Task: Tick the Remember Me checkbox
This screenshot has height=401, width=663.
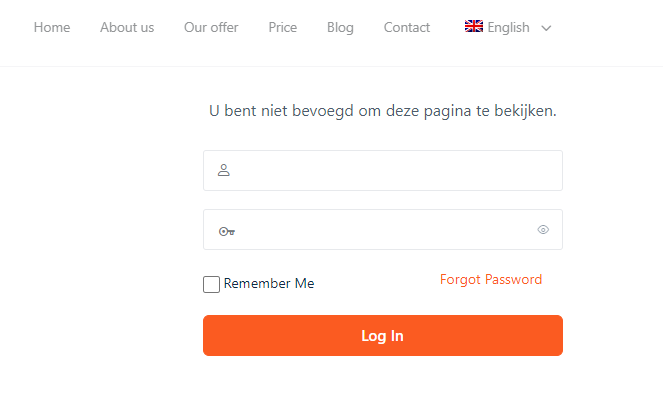Action: (211, 284)
